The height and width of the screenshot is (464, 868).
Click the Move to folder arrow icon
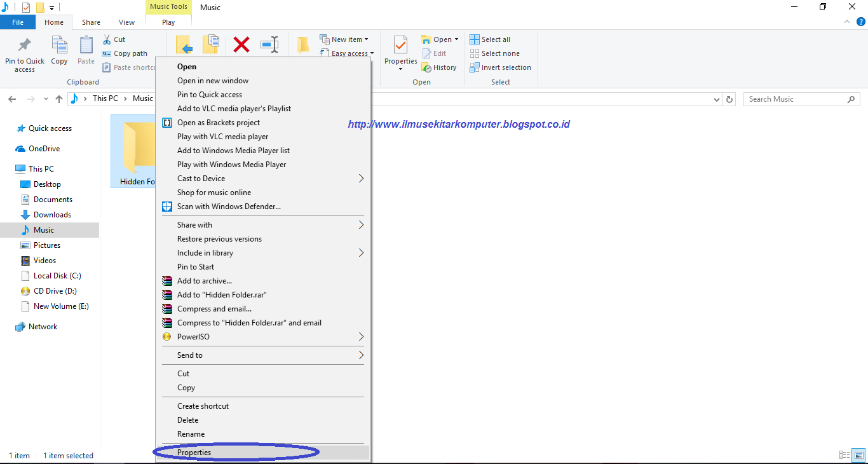184,44
